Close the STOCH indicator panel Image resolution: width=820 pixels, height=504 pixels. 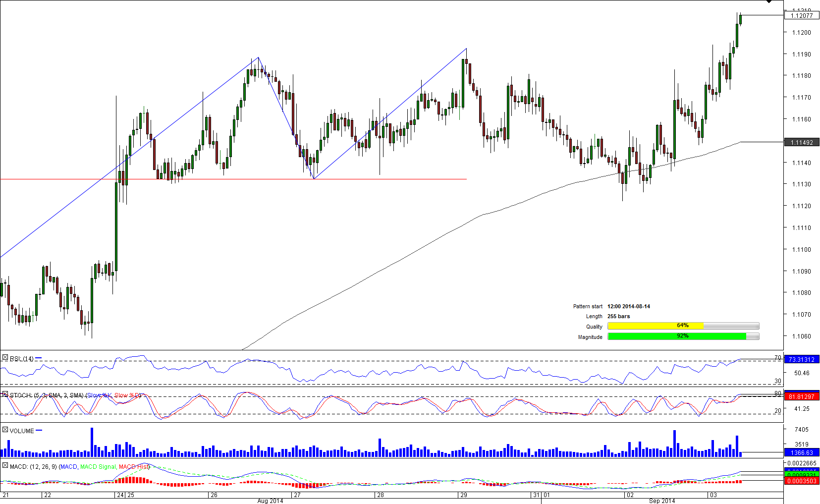[5, 394]
